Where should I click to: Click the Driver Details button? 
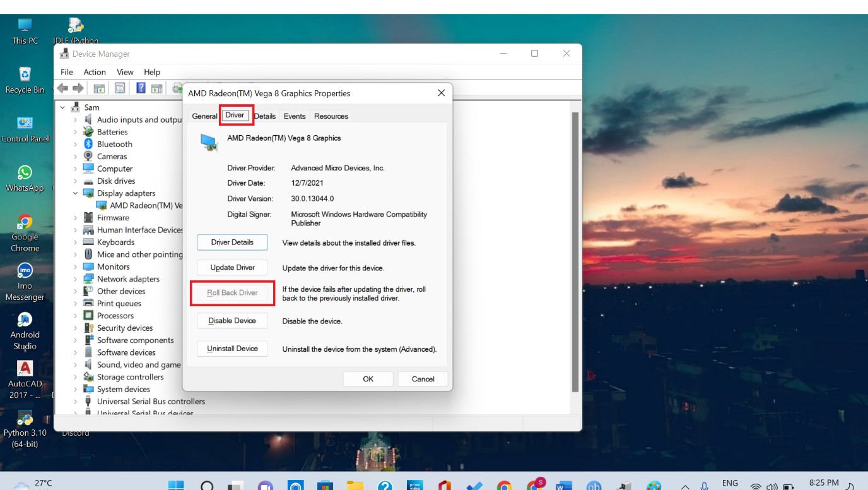click(x=232, y=242)
